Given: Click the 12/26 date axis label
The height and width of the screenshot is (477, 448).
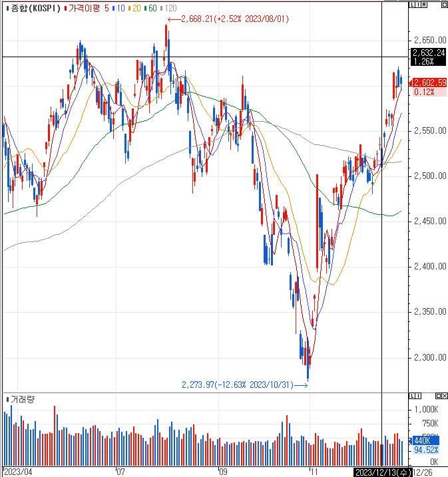Looking at the screenshot, I should point(423,472).
